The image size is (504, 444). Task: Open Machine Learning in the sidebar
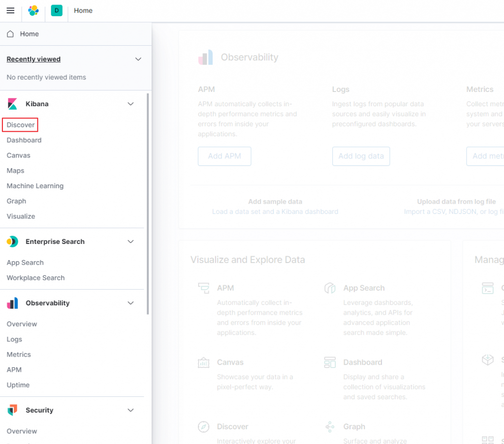pos(35,186)
